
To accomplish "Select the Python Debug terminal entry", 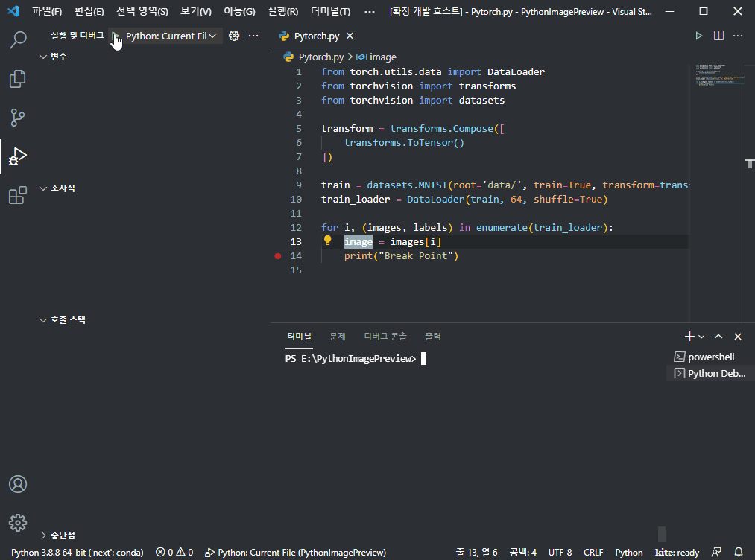I will pos(711,373).
